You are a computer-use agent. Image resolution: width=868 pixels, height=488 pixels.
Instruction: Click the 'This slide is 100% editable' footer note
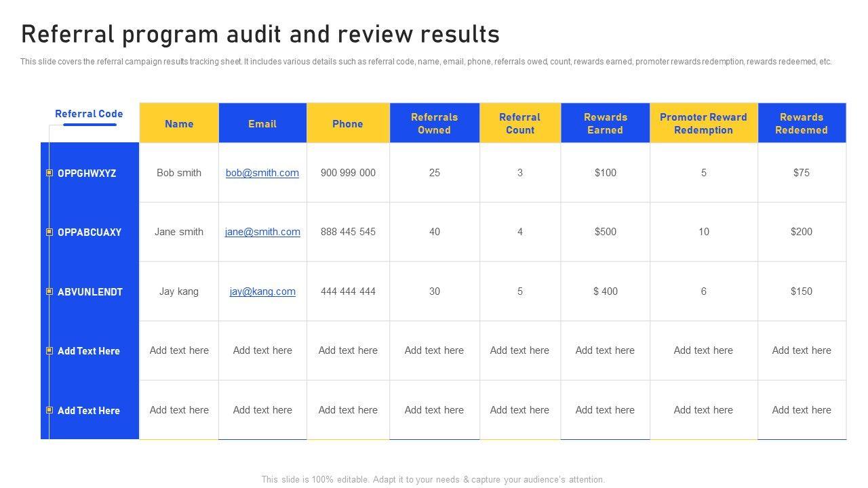[x=433, y=479]
